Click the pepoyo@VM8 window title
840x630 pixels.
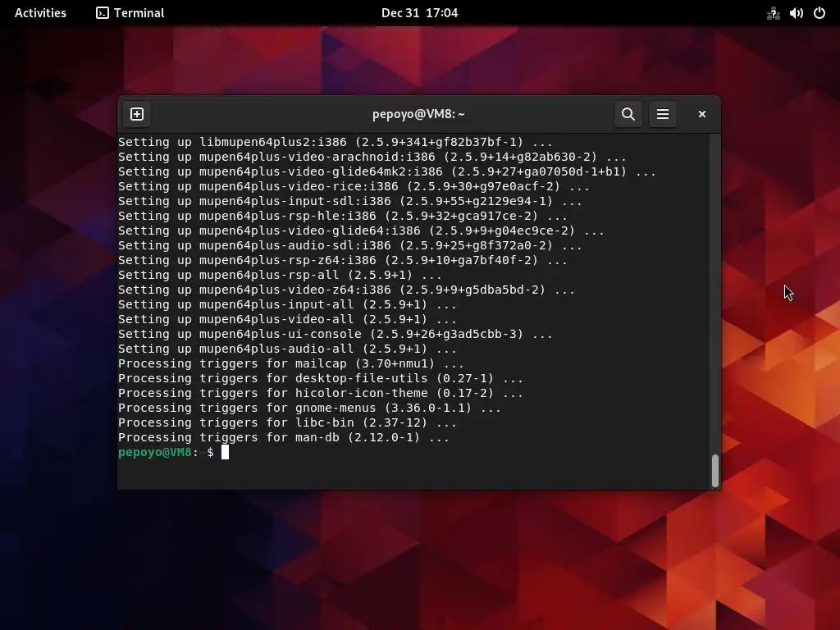418,114
